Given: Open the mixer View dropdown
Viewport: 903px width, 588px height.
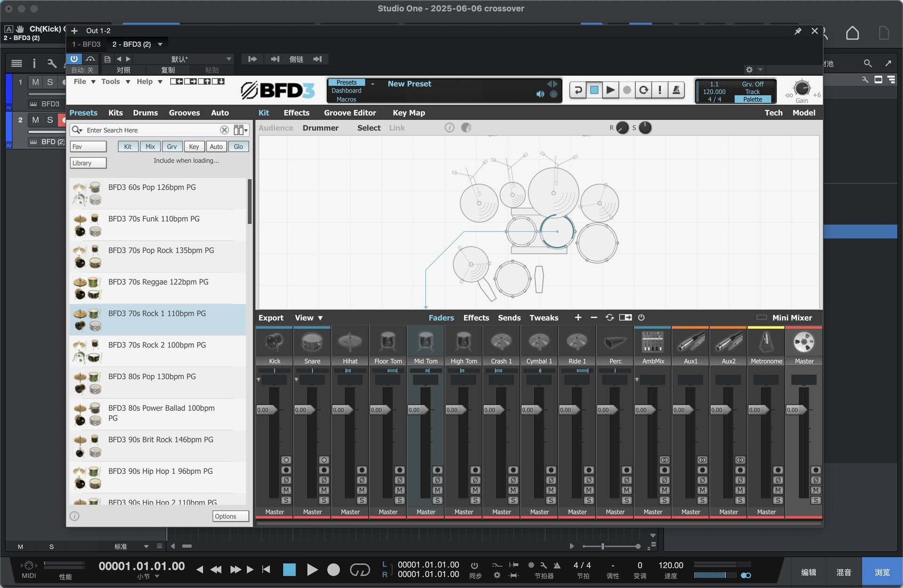Looking at the screenshot, I should tap(309, 318).
